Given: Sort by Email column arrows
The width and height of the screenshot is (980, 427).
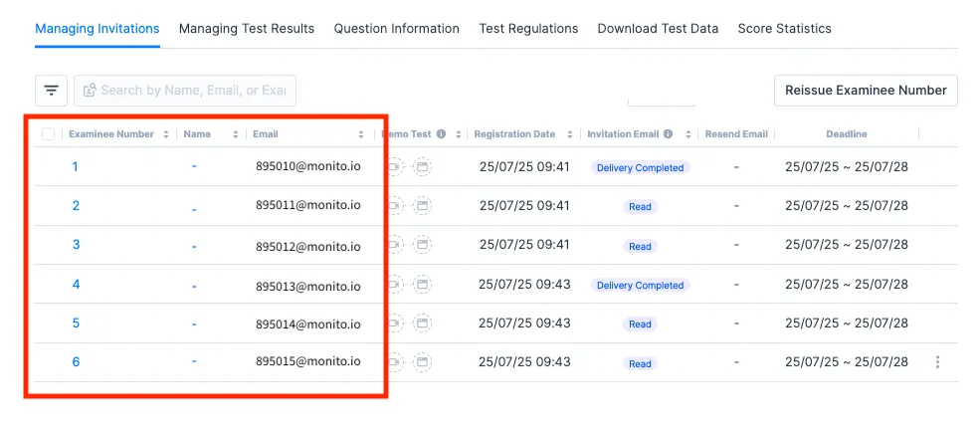Looking at the screenshot, I should coord(361,133).
